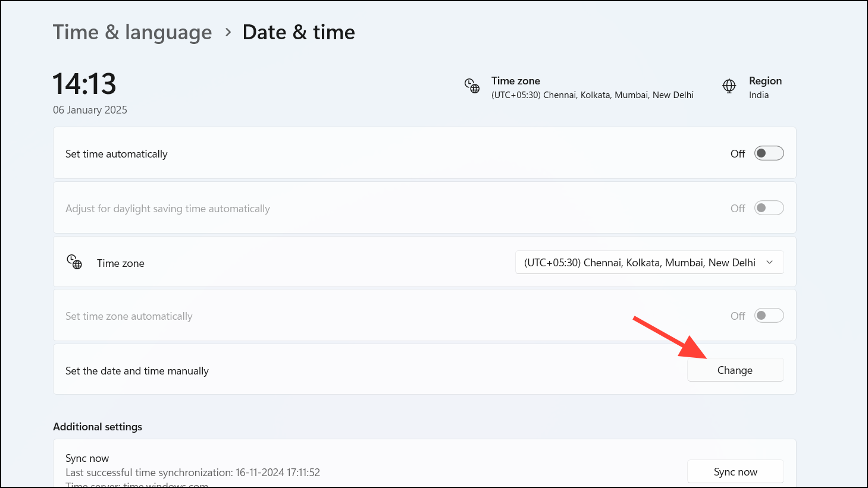Click the Date & time page title
Screen dimensions: 868x488
pos(299,32)
